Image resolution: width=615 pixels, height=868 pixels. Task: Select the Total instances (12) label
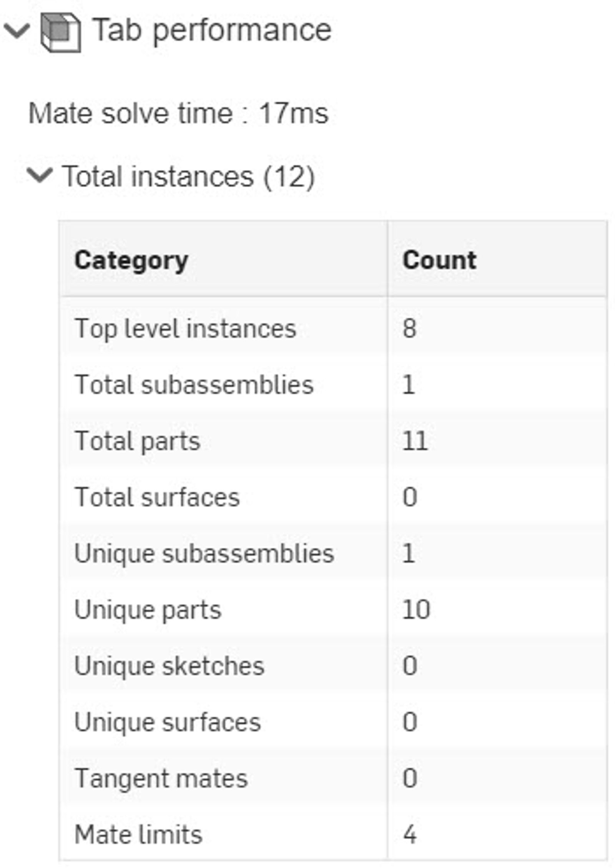click(188, 176)
